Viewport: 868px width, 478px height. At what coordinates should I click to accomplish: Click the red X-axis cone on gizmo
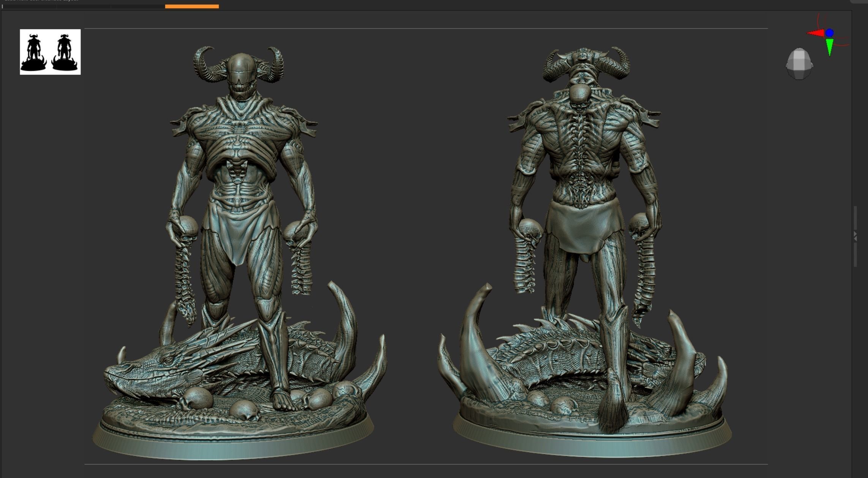coord(816,33)
